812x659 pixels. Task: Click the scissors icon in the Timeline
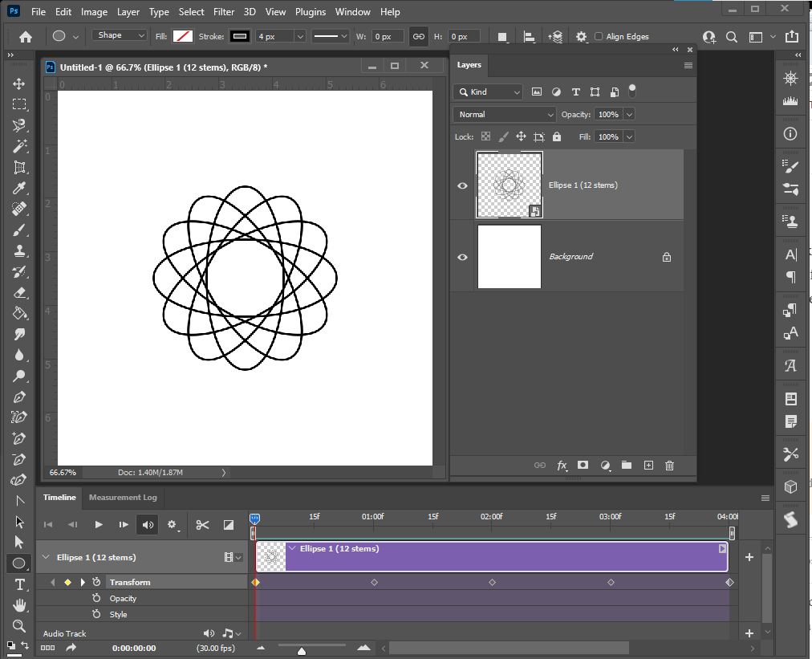pyautogui.click(x=202, y=524)
